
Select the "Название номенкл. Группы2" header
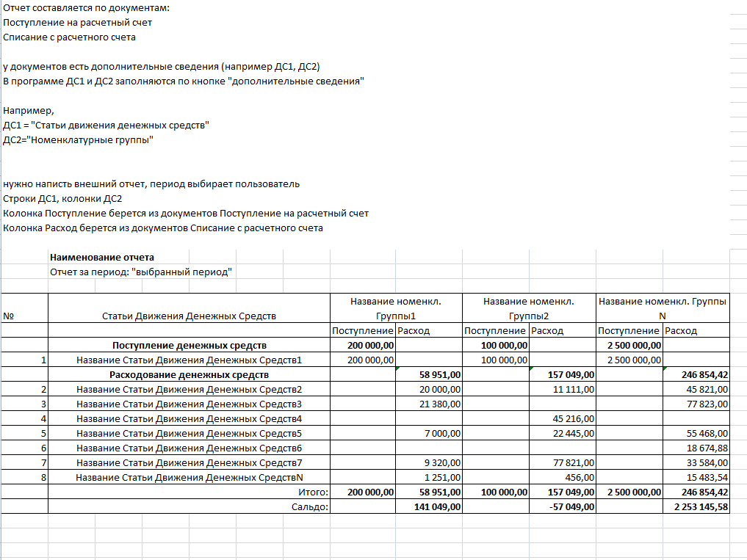click(528, 308)
